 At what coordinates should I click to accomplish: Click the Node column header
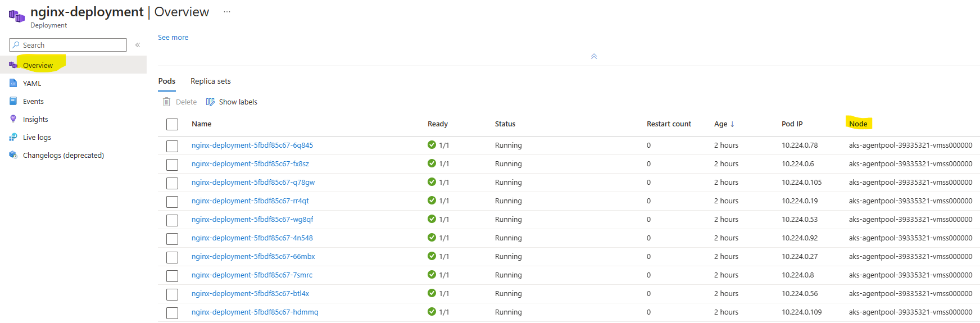(x=858, y=124)
